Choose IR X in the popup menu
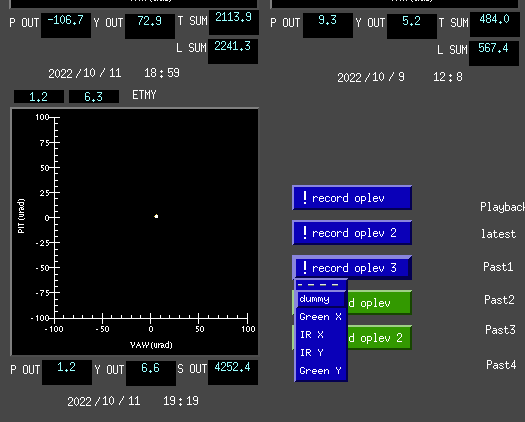 321,334
